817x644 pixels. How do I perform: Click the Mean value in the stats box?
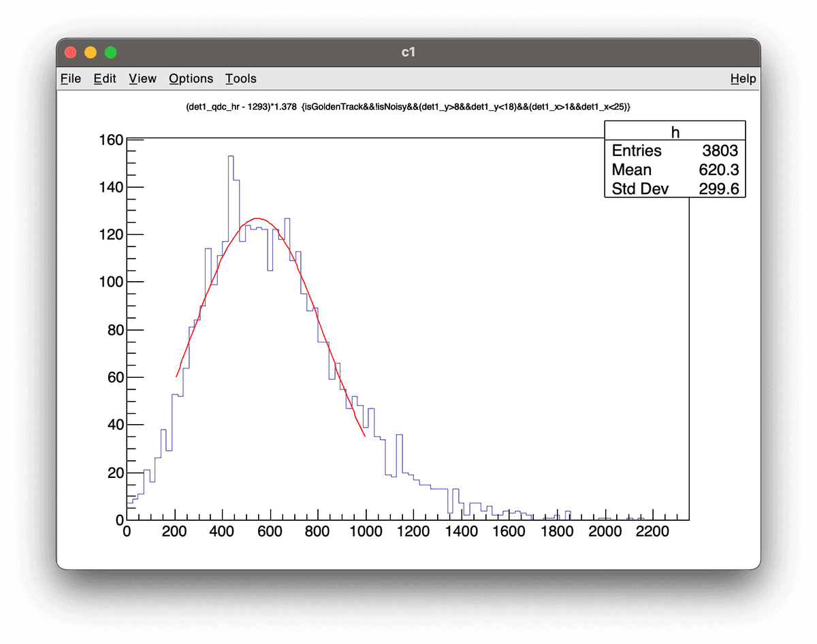719,170
